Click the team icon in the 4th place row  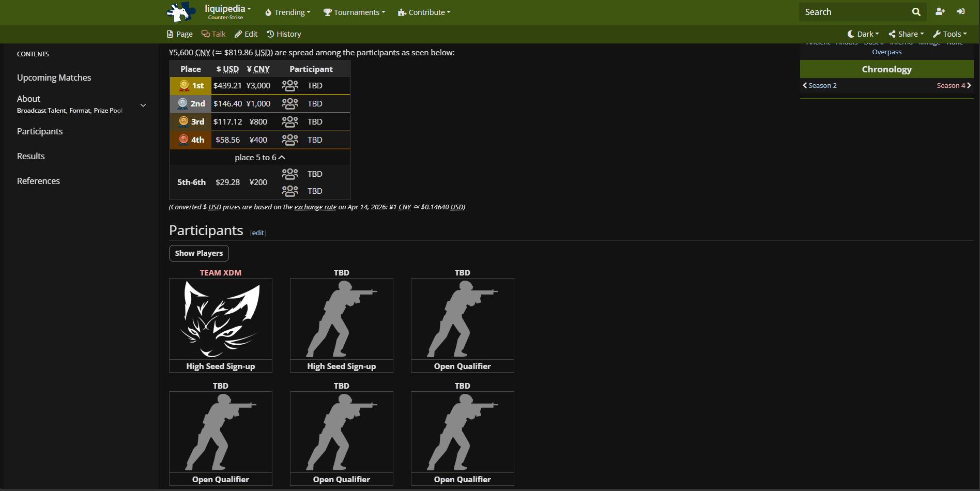[290, 140]
